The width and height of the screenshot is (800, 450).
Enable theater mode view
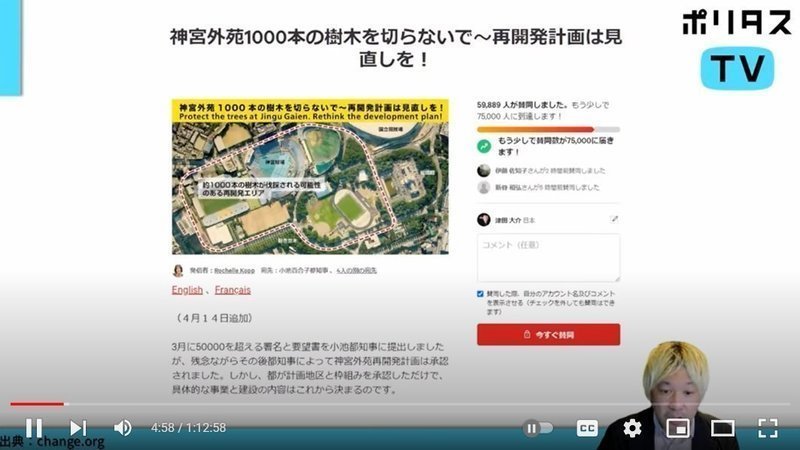point(722,428)
